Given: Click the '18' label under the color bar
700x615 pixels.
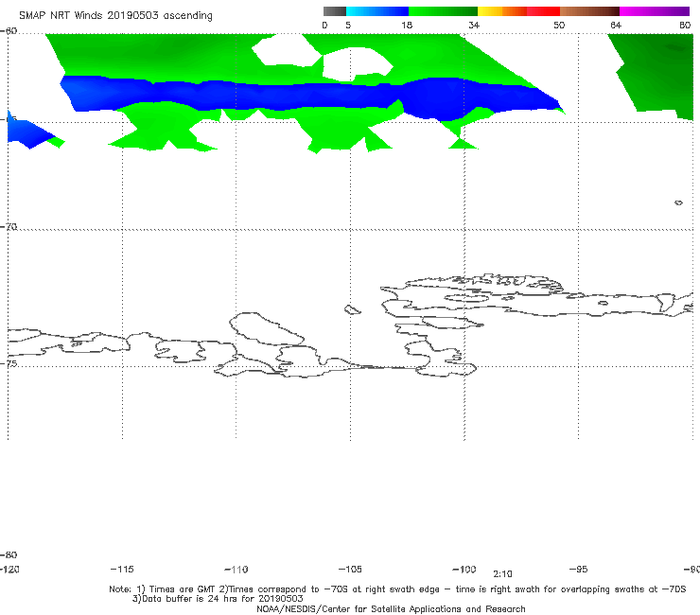Looking at the screenshot, I should 407,25.
